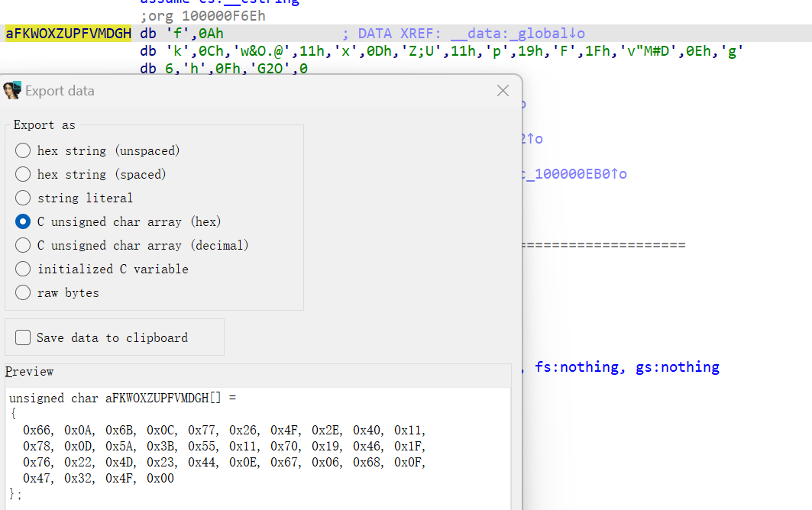
Task: Switch to C unsigned char array (decimal)
Action: 24,245
